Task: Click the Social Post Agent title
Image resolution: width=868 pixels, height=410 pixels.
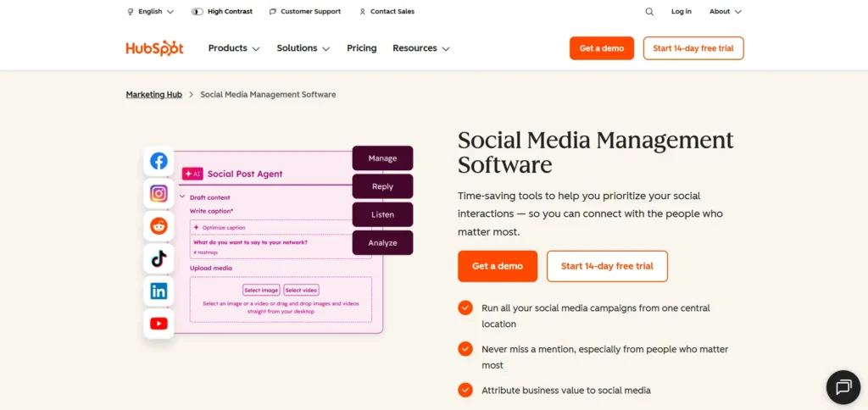Action: click(x=245, y=174)
